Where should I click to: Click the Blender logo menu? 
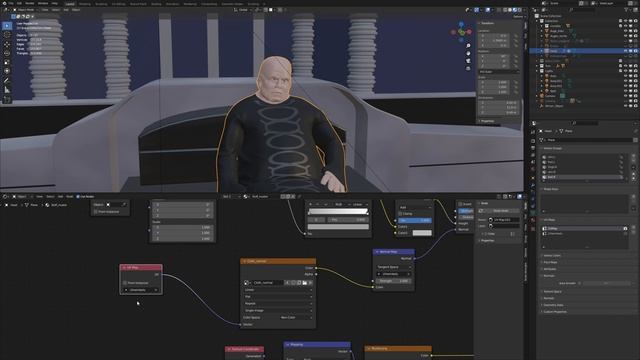[4, 3]
